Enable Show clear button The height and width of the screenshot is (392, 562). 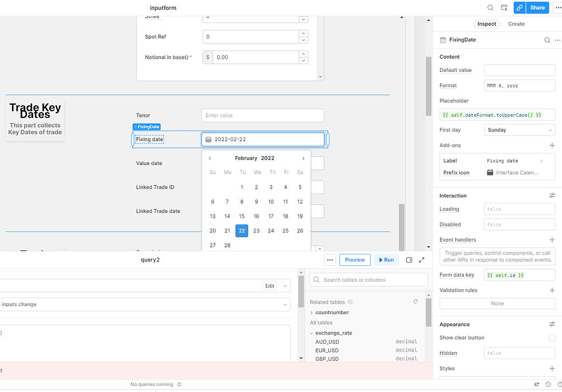[x=553, y=338]
